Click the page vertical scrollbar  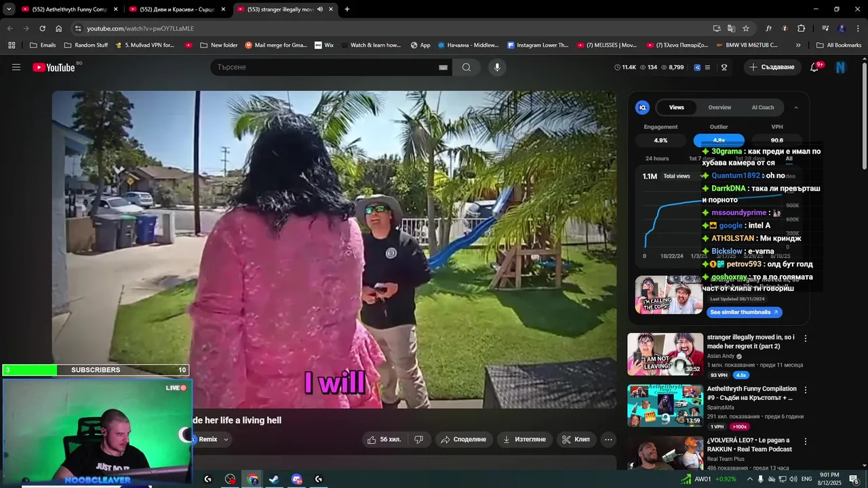tap(864, 115)
